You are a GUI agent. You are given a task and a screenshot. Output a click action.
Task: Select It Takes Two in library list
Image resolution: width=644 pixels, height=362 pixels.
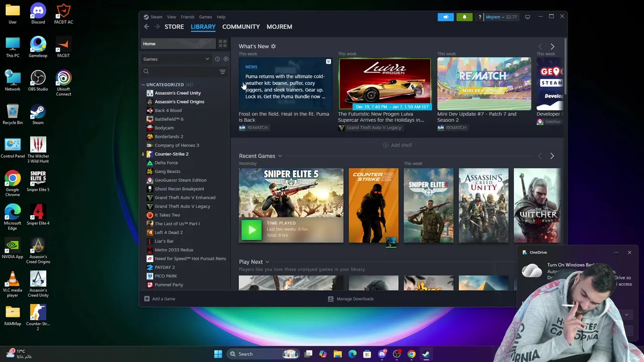(167, 215)
